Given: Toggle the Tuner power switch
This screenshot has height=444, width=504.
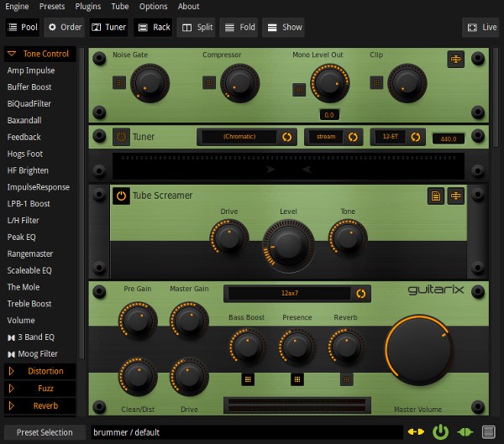Looking at the screenshot, I should tap(121, 136).
